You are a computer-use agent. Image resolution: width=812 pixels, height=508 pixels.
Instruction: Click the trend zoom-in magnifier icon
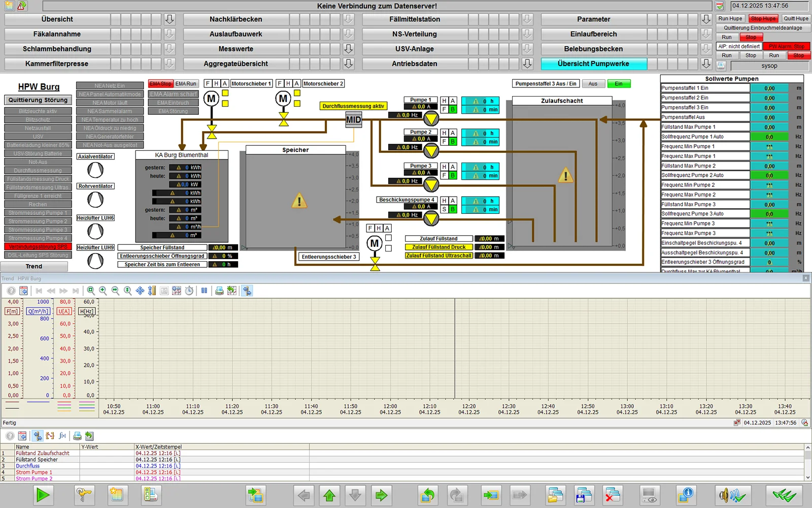[x=103, y=291]
